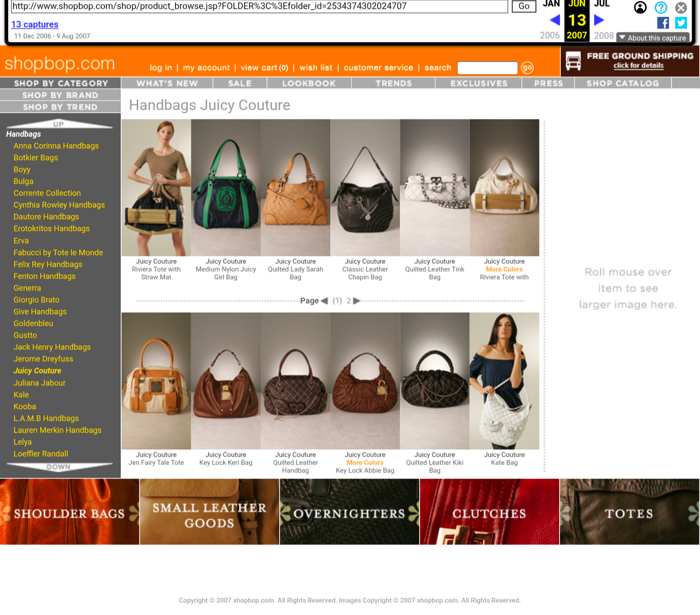Select Loeffler Randall in the brand list

click(41, 454)
